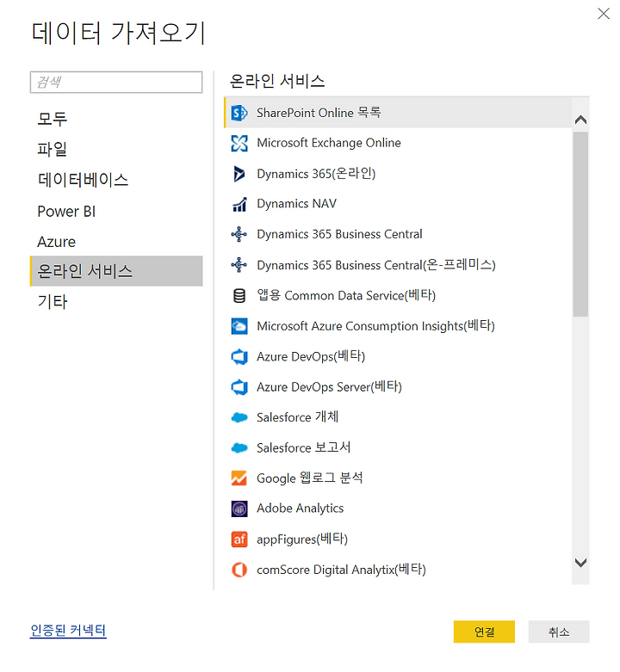
Task: Select Dynamics NAV text
Action: (297, 204)
